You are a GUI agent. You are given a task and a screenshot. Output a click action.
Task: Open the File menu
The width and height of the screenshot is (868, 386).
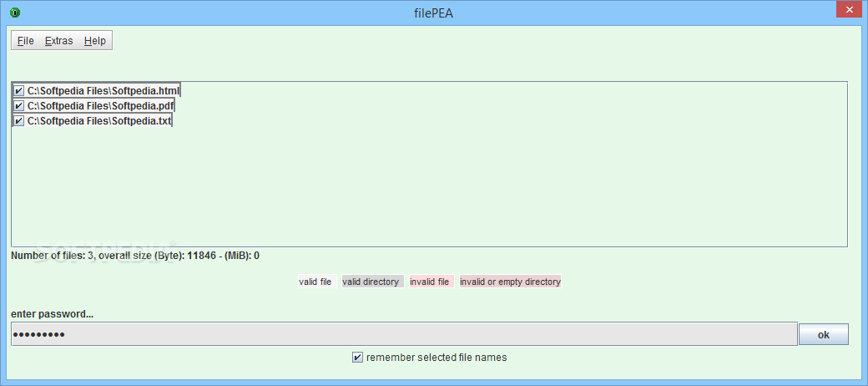tap(26, 41)
